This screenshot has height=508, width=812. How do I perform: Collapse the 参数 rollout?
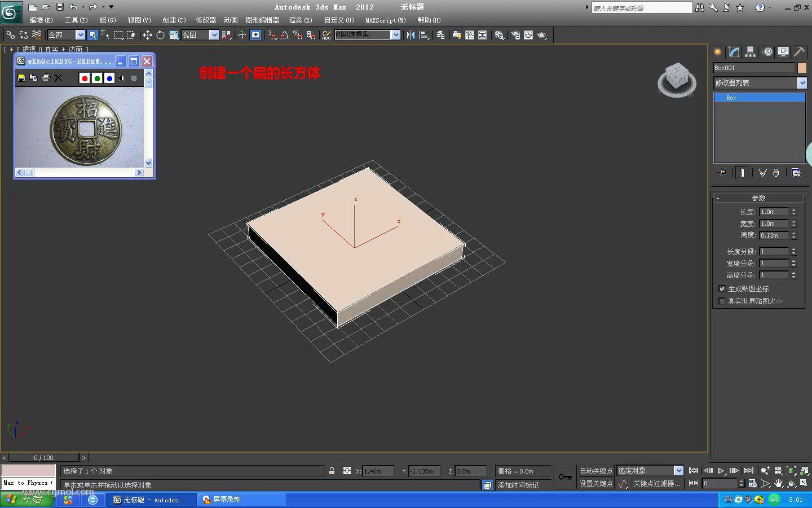tap(758, 198)
